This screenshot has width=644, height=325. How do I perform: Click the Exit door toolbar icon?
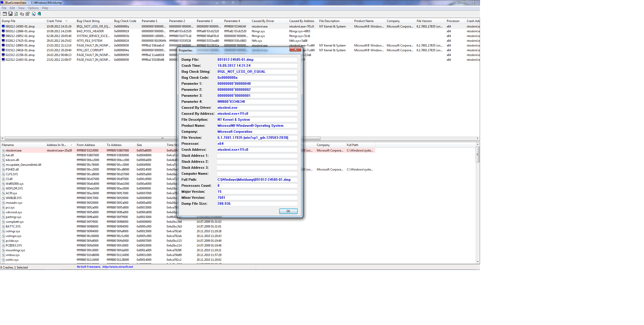tap(39, 14)
